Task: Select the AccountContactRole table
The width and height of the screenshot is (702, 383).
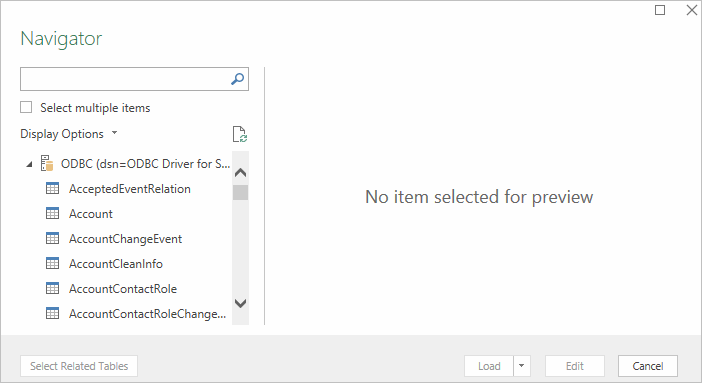Action: coord(123,288)
